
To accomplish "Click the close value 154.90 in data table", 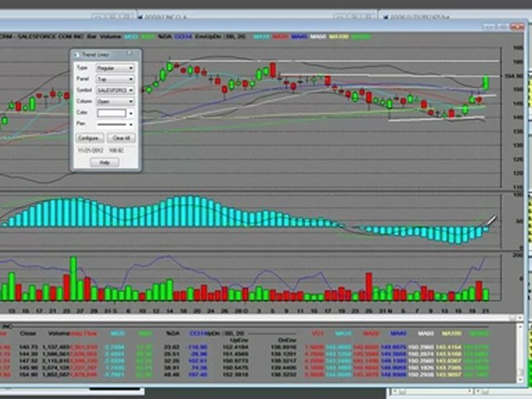I will 28,375.
